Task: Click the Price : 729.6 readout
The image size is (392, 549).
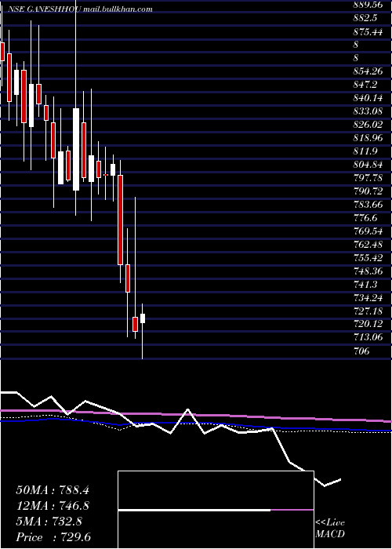Action: [55, 537]
